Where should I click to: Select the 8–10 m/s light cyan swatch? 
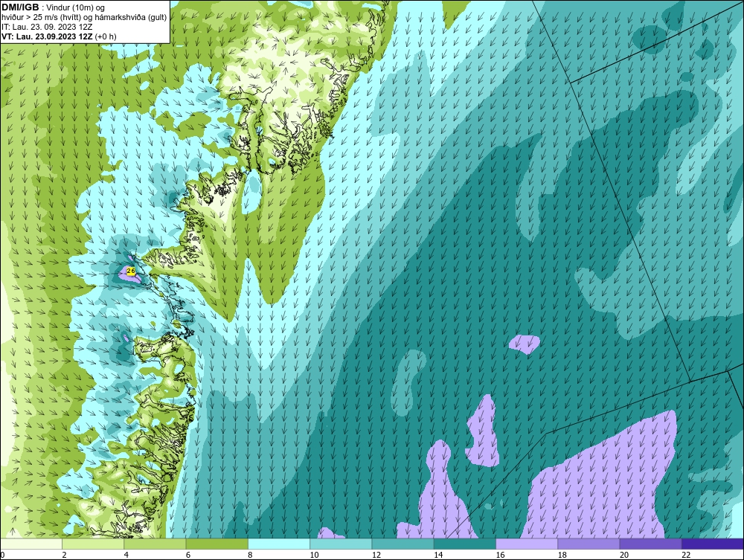pos(279,544)
